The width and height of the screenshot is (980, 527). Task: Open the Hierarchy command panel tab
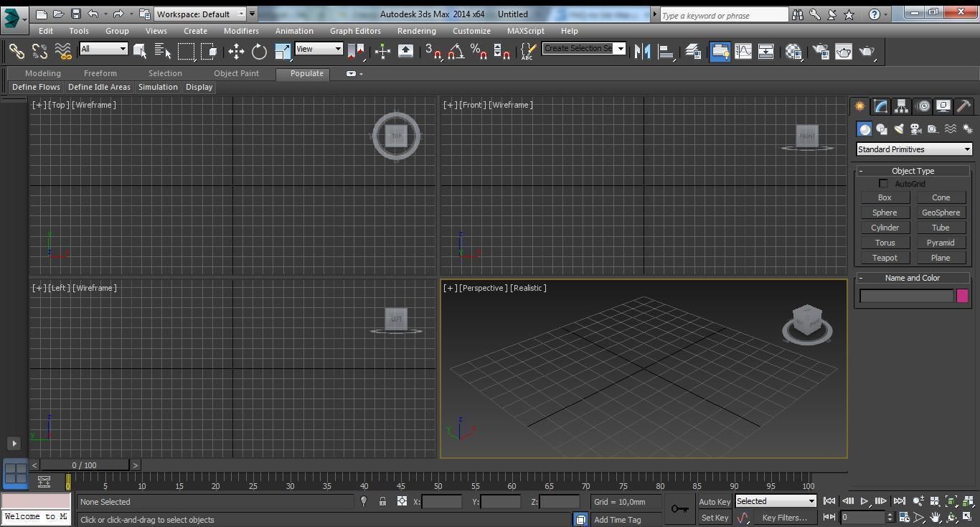tap(901, 106)
